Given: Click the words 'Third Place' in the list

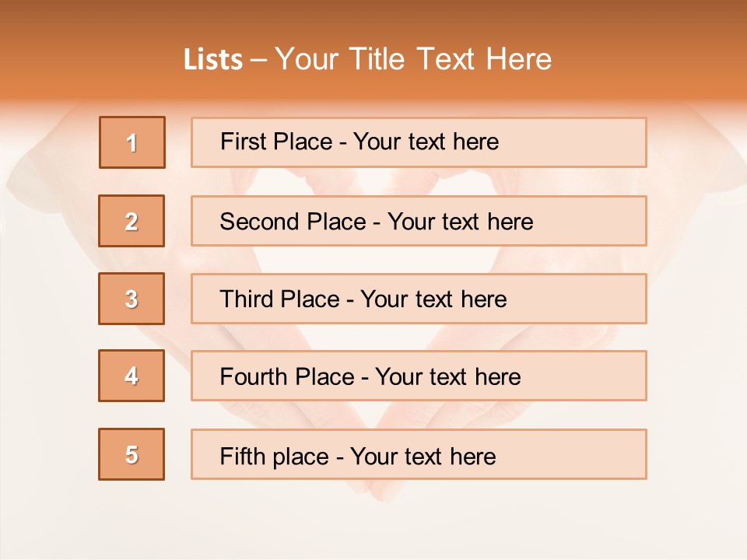Looking at the screenshot, I should 279,299.
